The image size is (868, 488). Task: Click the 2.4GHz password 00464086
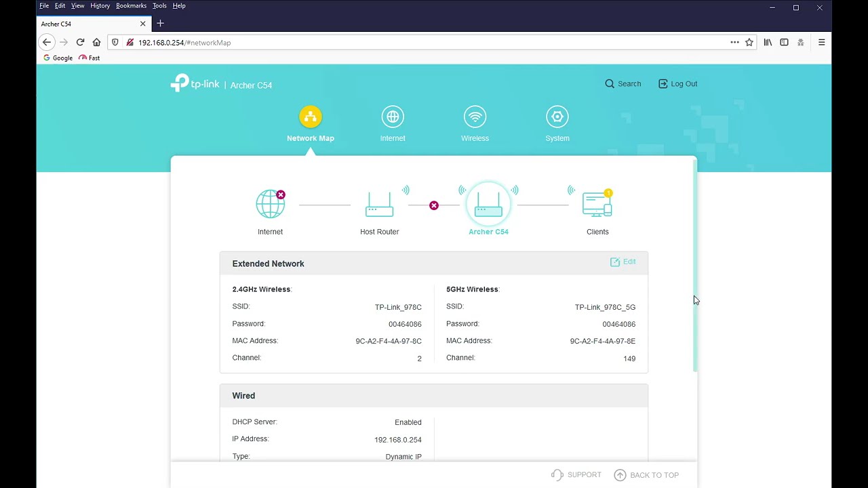(405, 324)
